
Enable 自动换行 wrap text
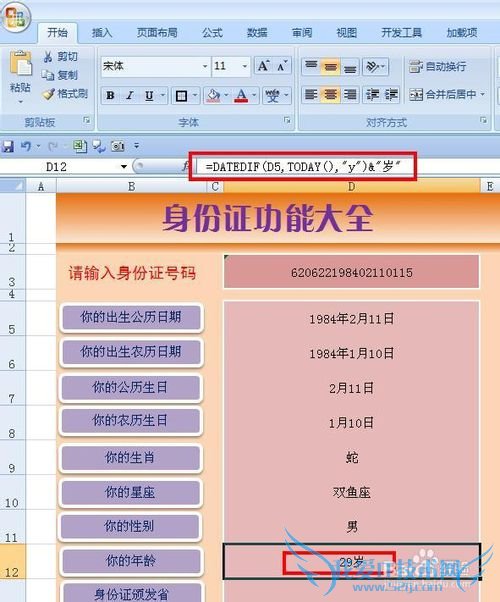(x=437, y=66)
